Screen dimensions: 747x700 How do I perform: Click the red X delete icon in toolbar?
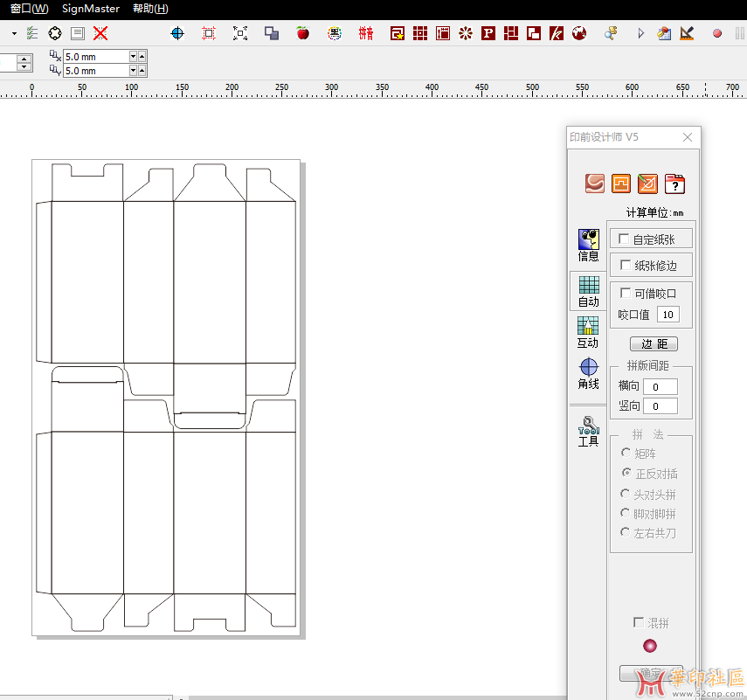[100, 33]
